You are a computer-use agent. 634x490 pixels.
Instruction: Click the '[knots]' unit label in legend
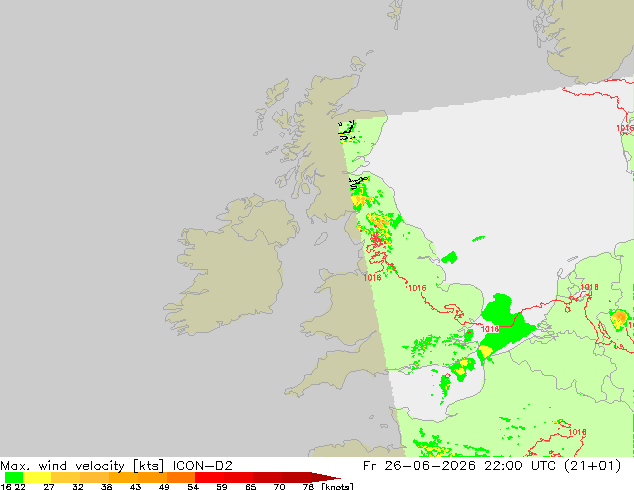click(337, 486)
